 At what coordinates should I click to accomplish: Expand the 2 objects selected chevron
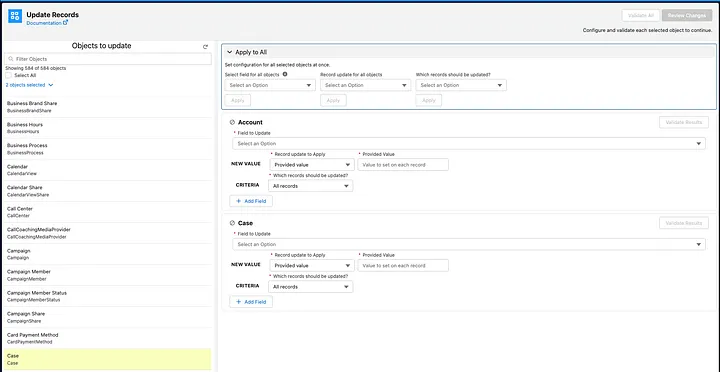(51, 85)
